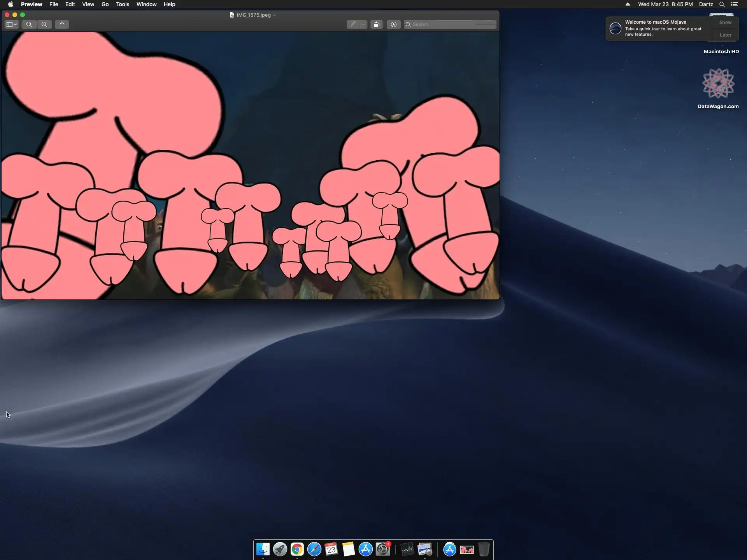Viewport: 747px width, 560px height.
Task: Open System Preferences from the Dock
Action: coord(383,549)
